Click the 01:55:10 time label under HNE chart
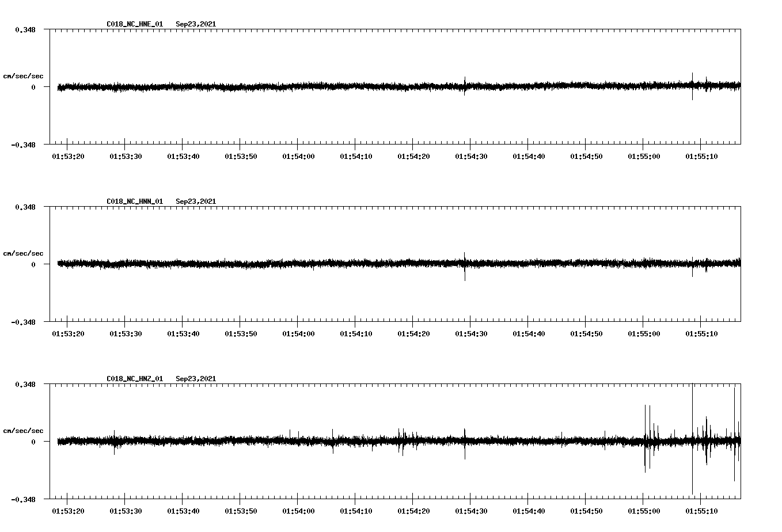Viewport: 782px width, 532px height. pos(701,157)
